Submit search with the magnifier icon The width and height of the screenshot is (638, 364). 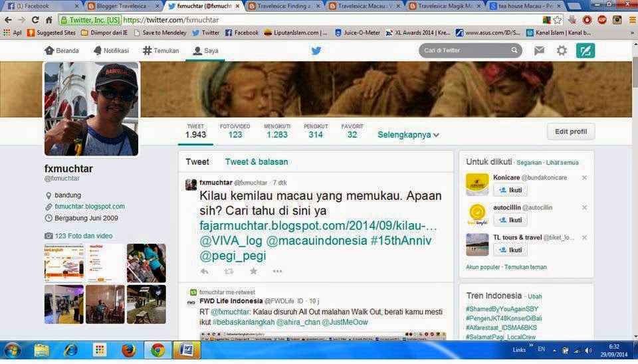coord(514,50)
